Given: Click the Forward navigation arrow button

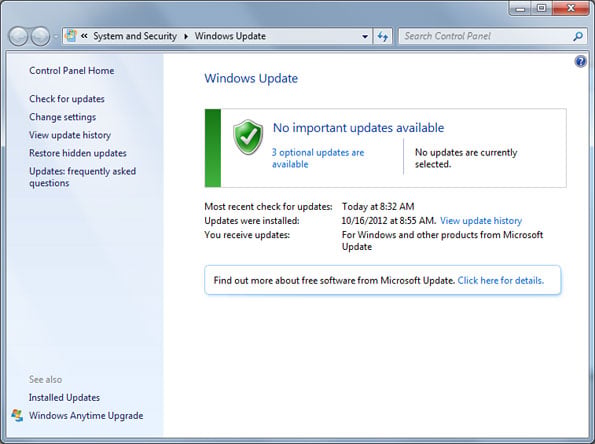Looking at the screenshot, I should (x=40, y=36).
